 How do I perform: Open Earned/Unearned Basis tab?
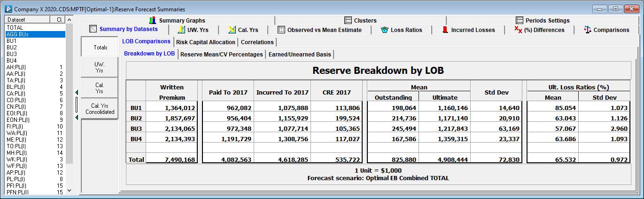300,55
